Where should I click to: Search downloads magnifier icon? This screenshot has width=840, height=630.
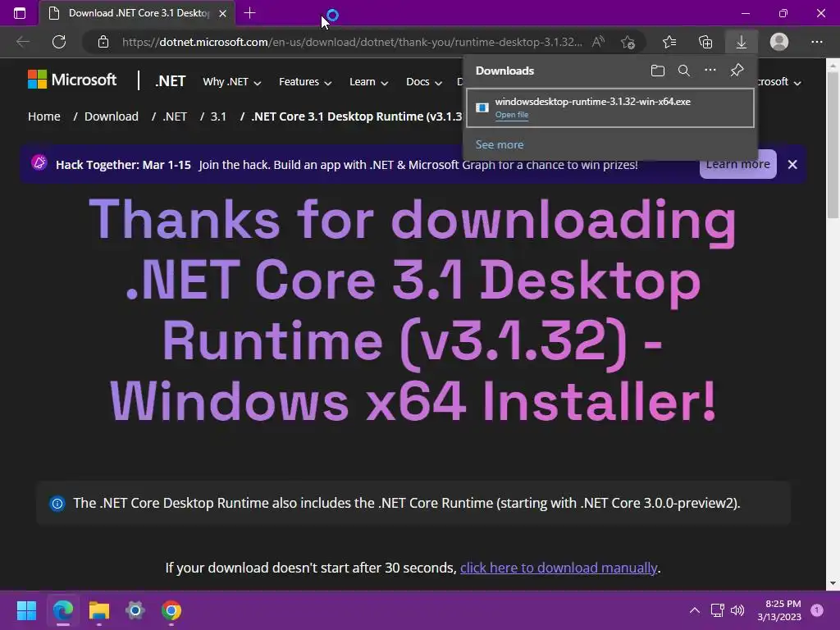[x=683, y=71]
